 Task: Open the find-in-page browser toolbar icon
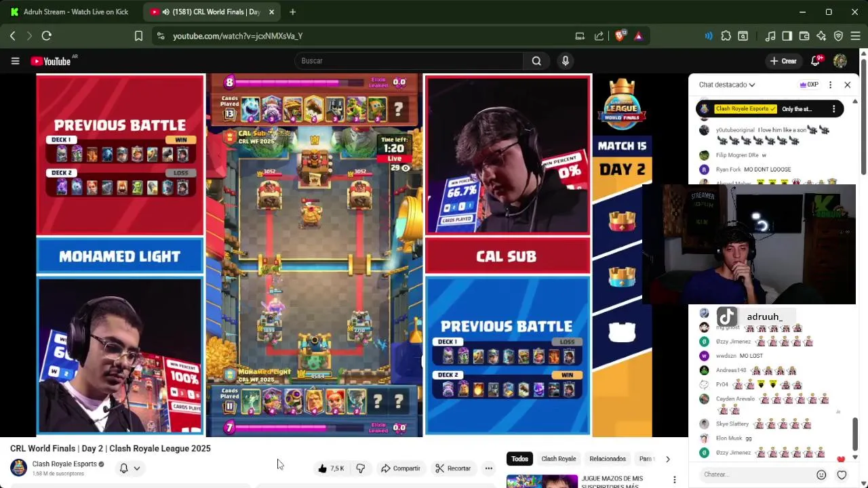pyautogui.click(x=743, y=36)
